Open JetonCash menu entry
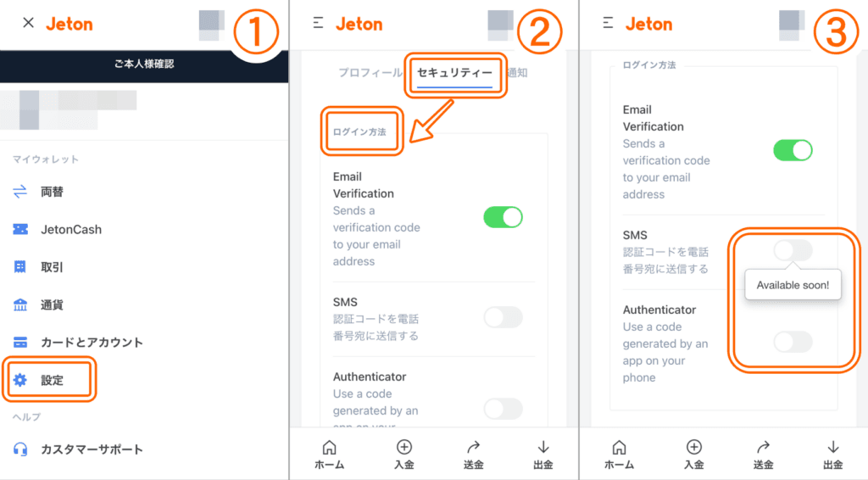The height and width of the screenshot is (480, 868). (x=57, y=229)
